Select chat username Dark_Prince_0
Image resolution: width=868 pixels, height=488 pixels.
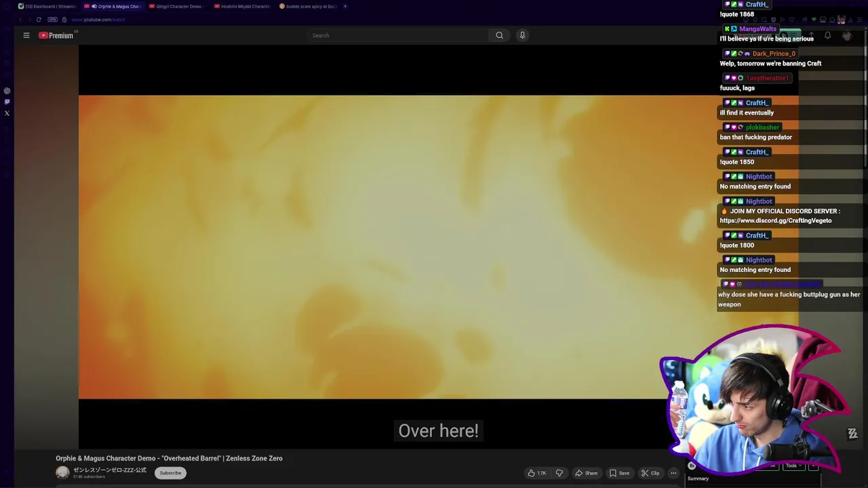[x=774, y=54]
